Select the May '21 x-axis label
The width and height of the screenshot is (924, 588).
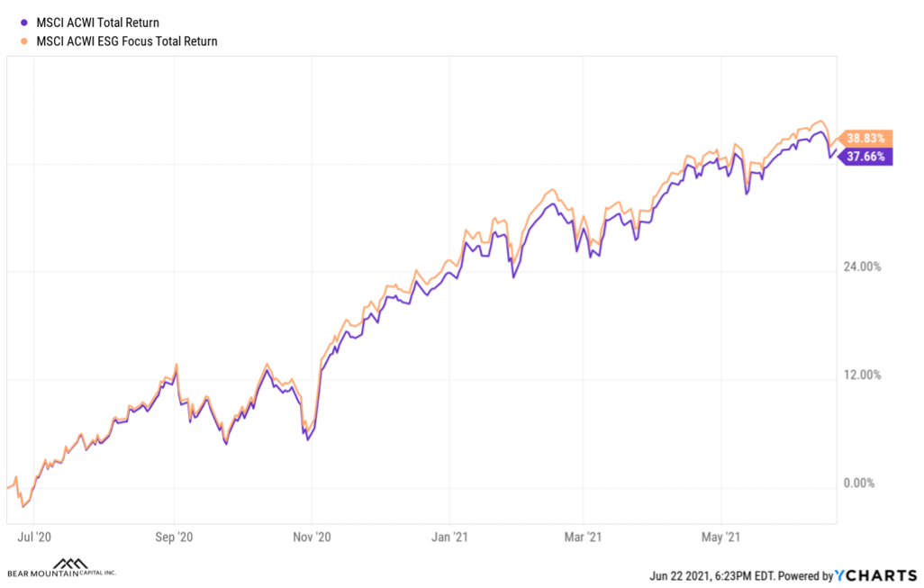click(x=720, y=538)
